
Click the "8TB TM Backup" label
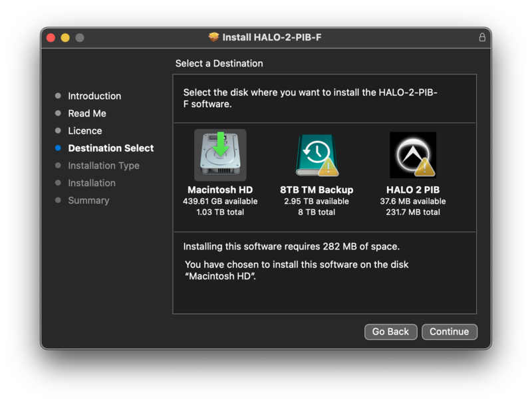(317, 190)
